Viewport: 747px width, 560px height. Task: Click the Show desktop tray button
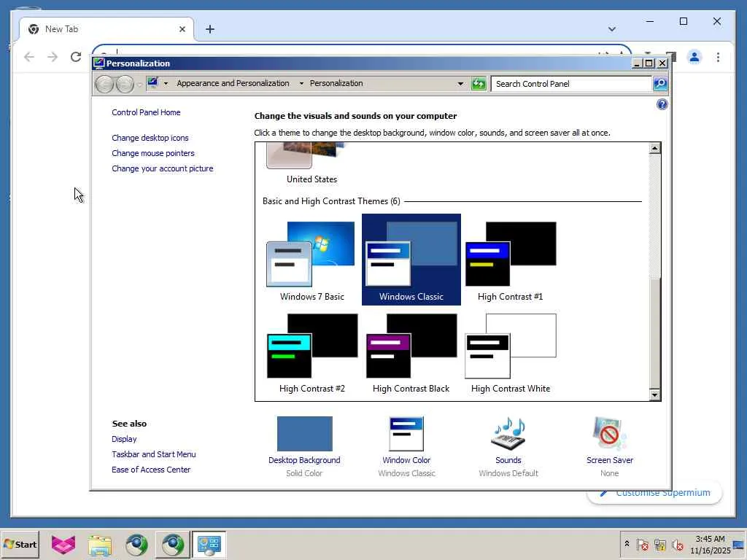coord(739,544)
